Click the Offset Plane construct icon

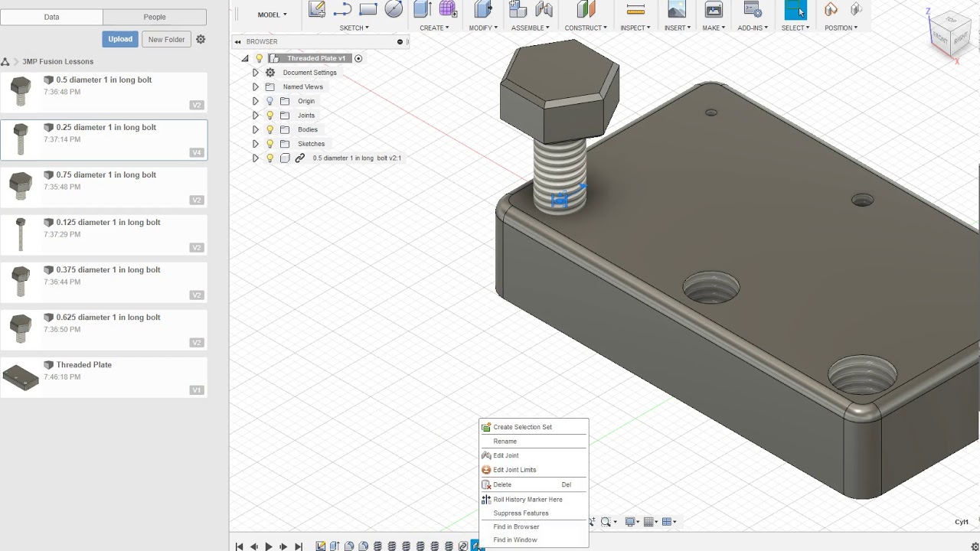[586, 9]
